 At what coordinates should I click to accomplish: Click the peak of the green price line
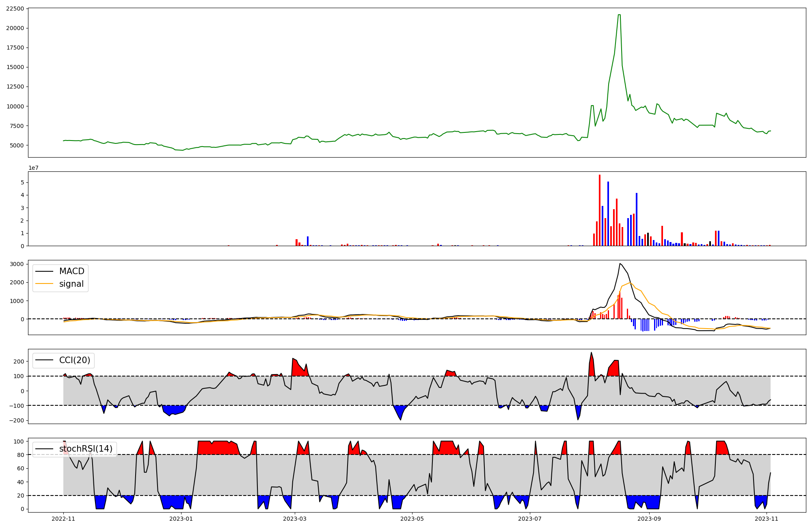(x=619, y=15)
